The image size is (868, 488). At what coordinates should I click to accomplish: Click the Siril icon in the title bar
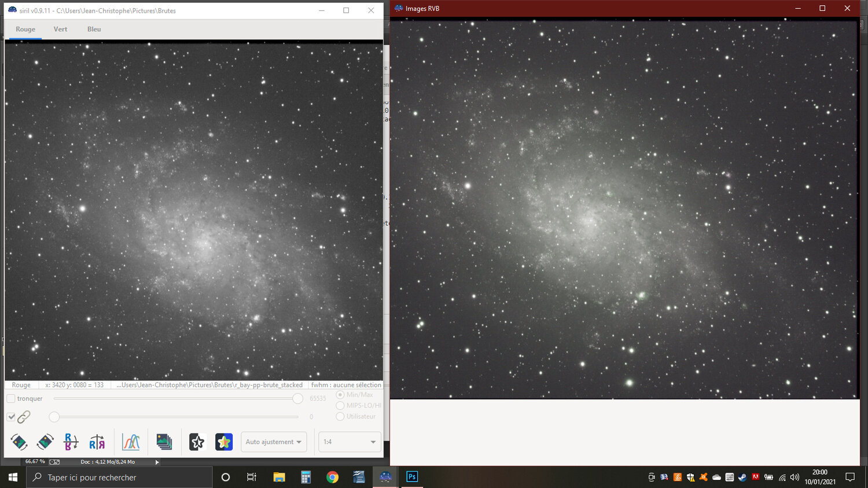tap(12, 10)
